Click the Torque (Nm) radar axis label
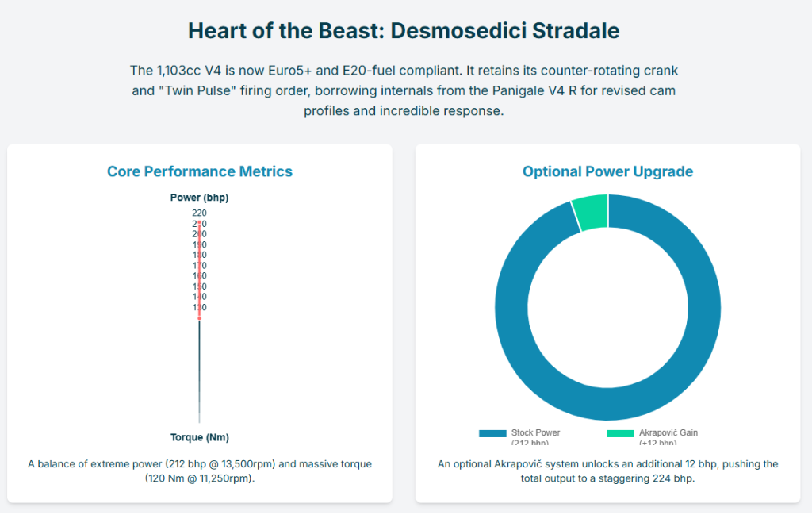 tap(199, 437)
